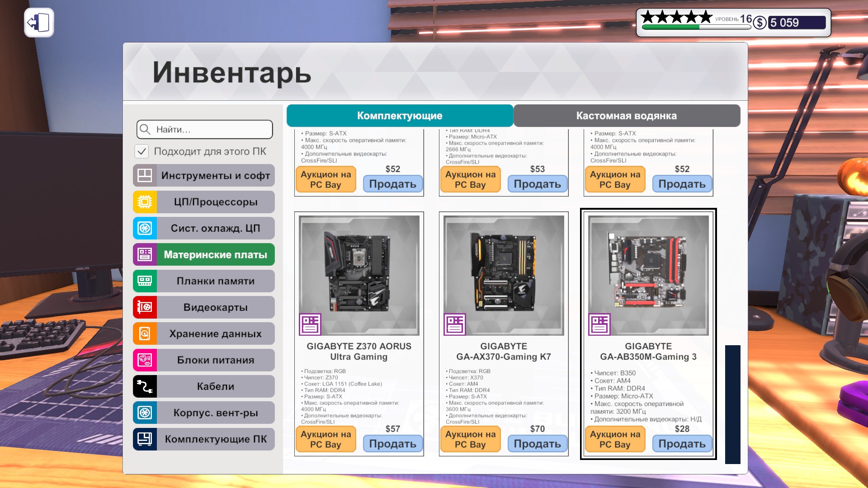Toggle the 'Подходит для этого ПК' checkbox
This screenshot has height=488, width=868.
(142, 151)
